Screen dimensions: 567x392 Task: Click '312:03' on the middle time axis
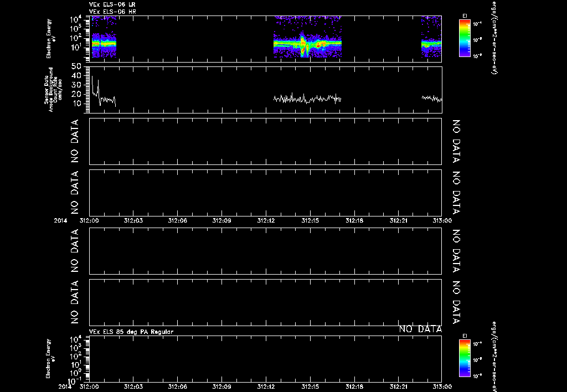(133, 220)
